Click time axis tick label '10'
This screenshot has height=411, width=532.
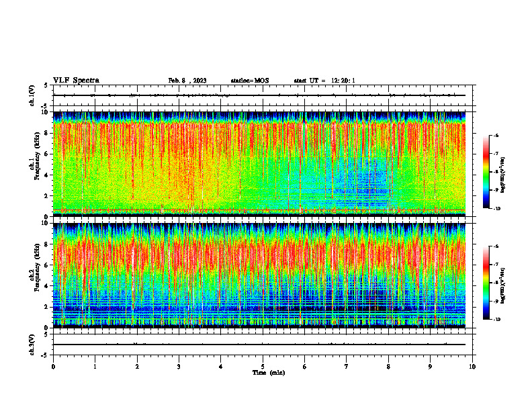click(472, 367)
